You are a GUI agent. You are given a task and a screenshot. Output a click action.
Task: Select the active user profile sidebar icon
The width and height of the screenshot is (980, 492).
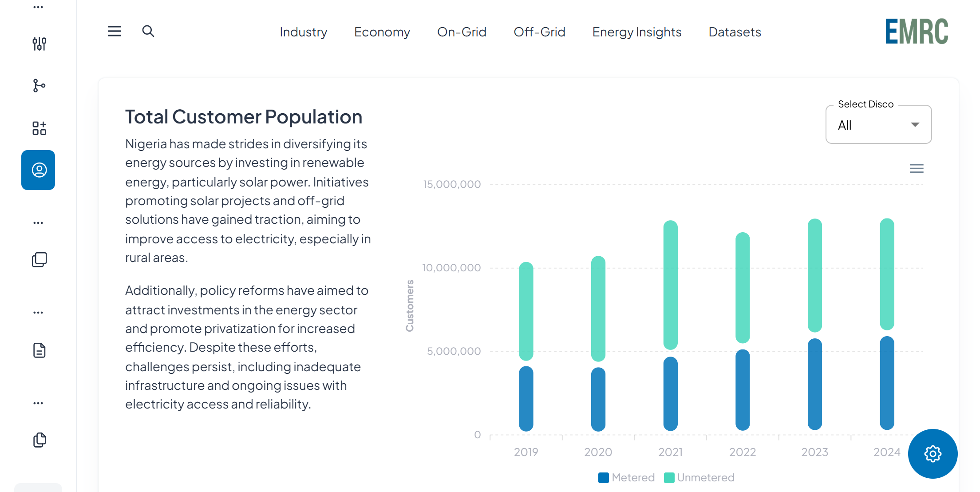click(38, 170)
